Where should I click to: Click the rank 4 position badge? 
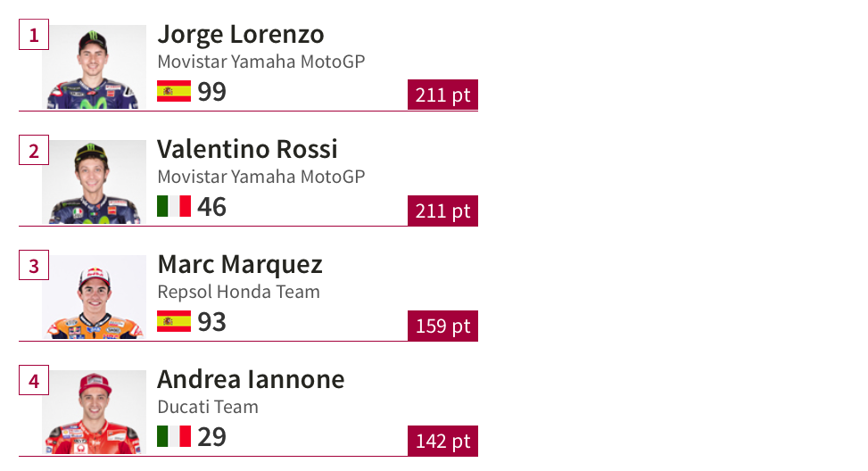click(34, 381)
